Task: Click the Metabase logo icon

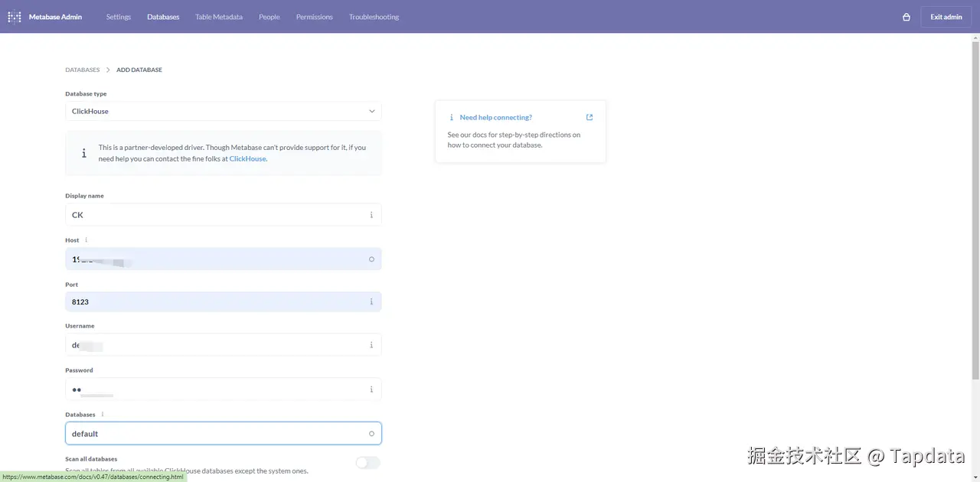Action: [15, 17]
